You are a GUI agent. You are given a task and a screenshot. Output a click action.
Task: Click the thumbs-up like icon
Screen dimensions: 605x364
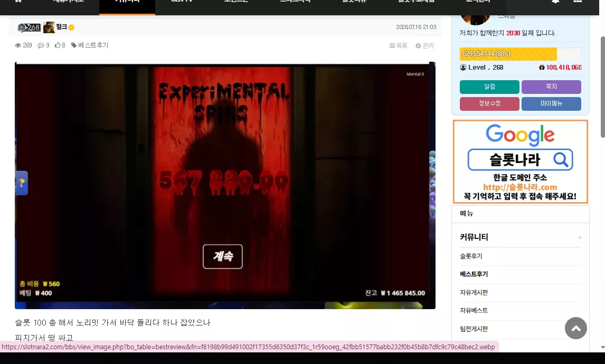[58, 45]
